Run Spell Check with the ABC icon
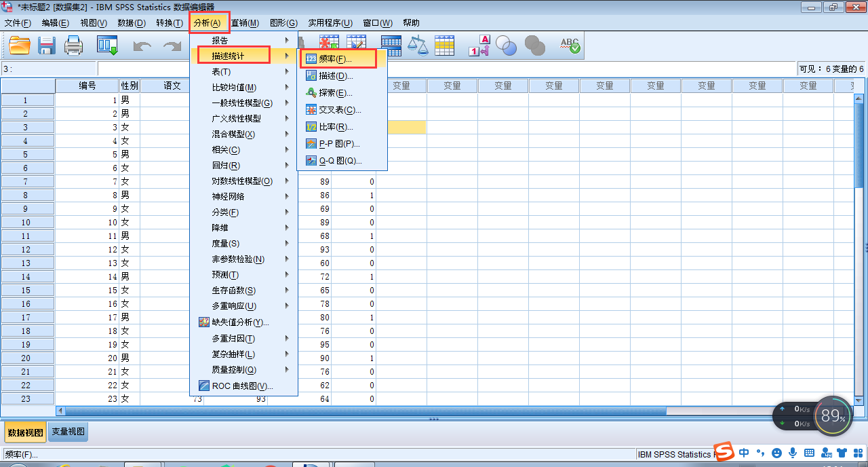 [570, 46]
